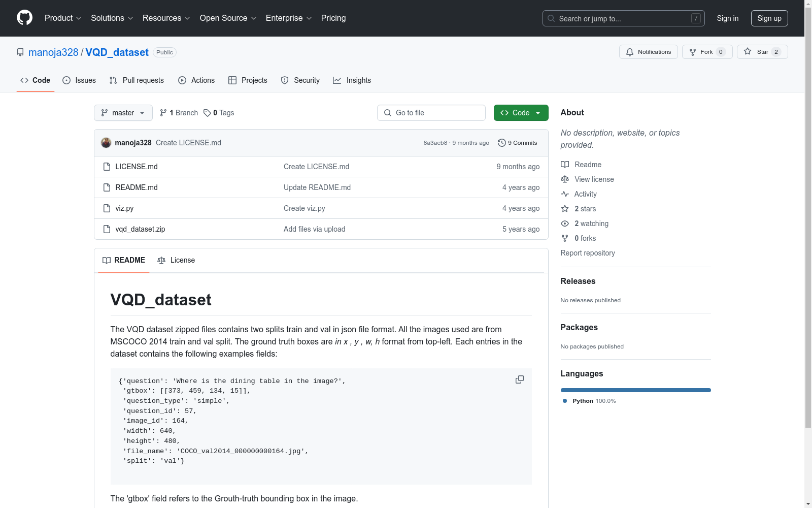Click the commit history clock icon
Viewport: 812px width, 508px height.
click(502, 143)
